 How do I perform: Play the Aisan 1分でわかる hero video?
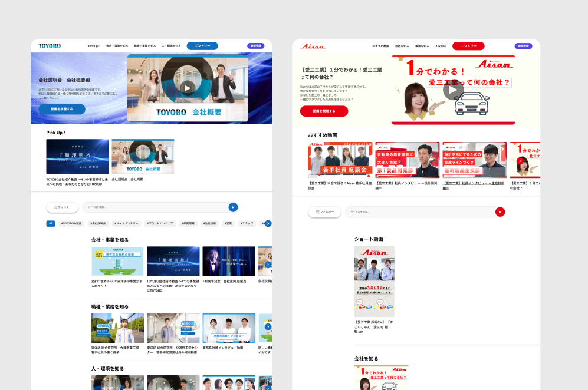coord(453,90)
